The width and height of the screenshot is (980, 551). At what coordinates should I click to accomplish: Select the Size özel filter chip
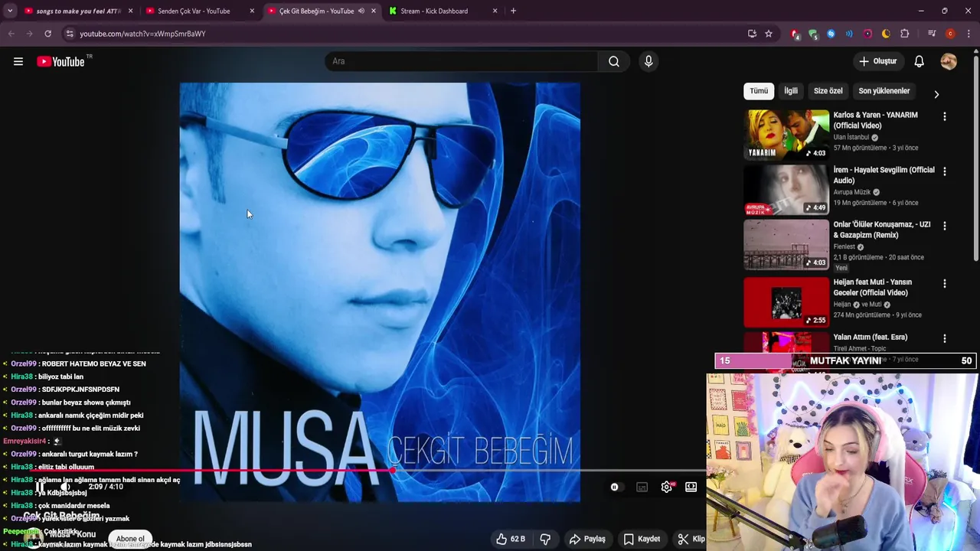click(828, 91)
